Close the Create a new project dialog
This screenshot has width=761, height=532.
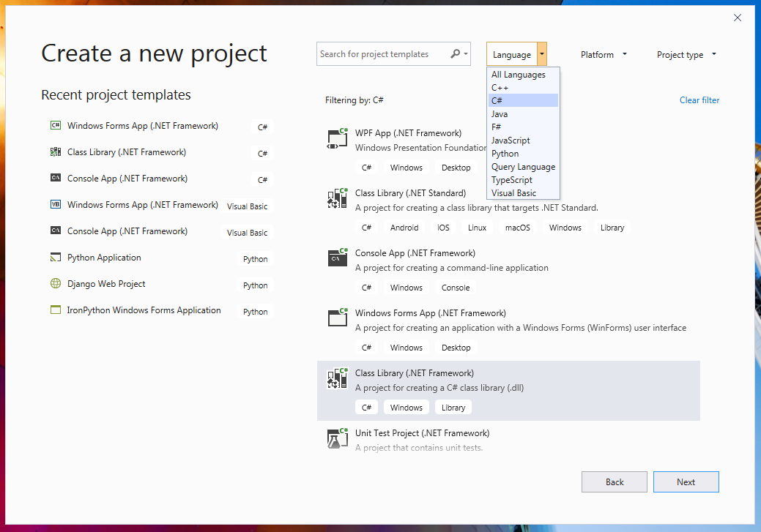click(x=738, y=18)
